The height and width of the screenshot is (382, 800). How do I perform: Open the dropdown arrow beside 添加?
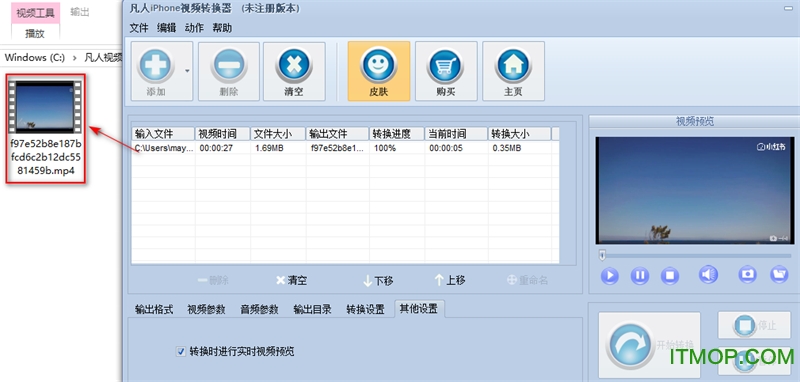187,71
